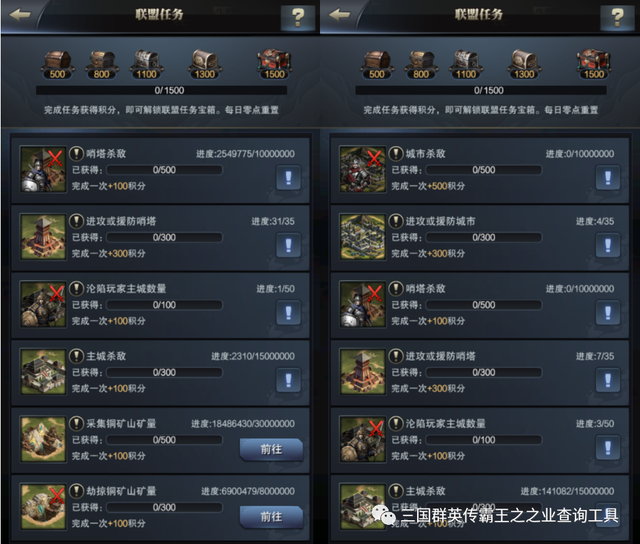This screenshot has height=544, width=640.
Task: Open help question mark on right panel
Action: [x=617, y=18]
